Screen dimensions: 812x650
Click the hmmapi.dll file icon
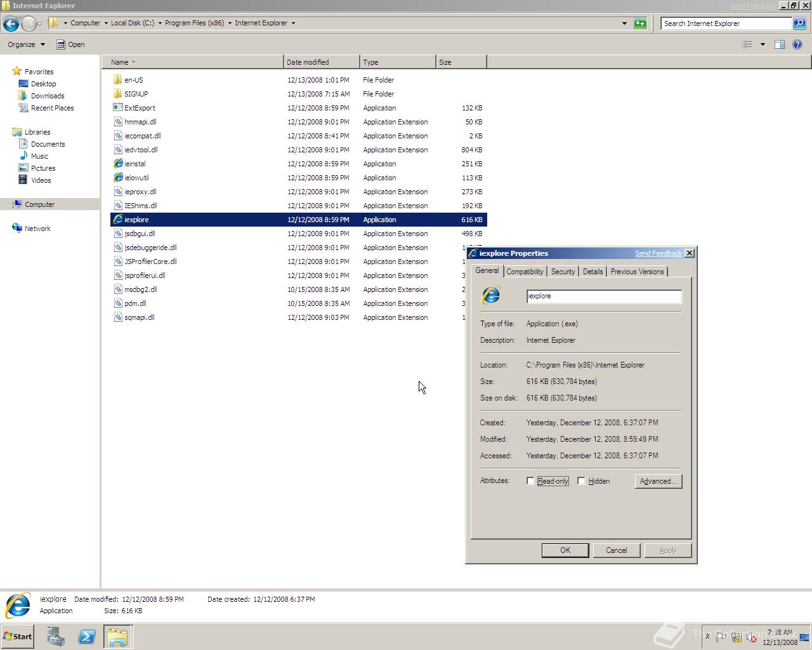pos(117,122)
